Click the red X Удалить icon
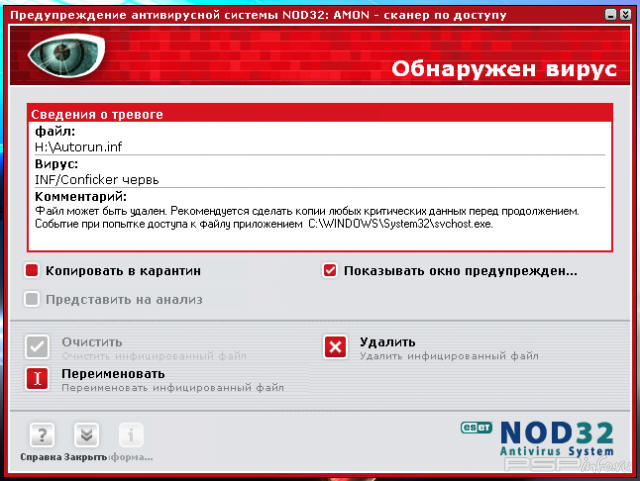The height and width of the screenshot is (481, 640). [x=335, y=347]
